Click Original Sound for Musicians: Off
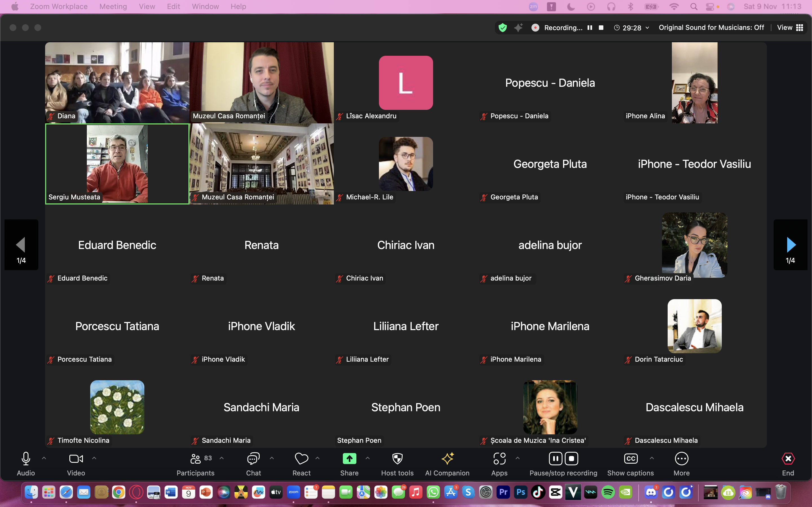Image resolution: width=812 pixels, height=507 pixels. (711, 28)
